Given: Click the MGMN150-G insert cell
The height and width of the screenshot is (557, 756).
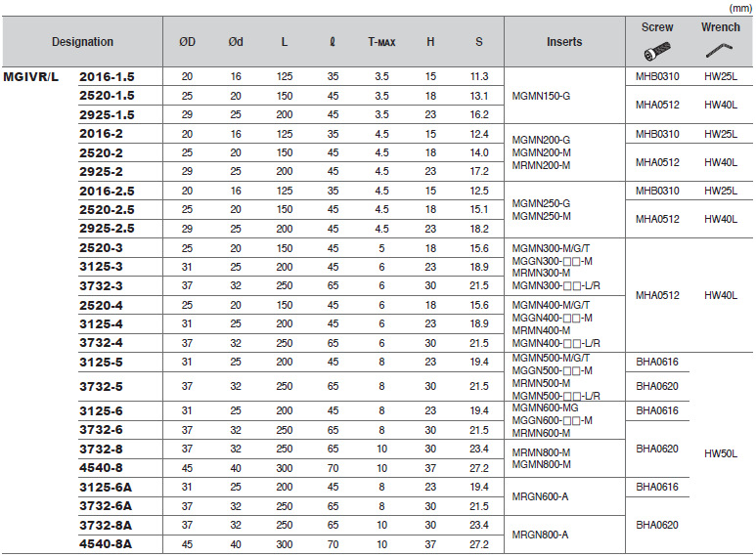Looking at the screenshot, I should (541, 95).
